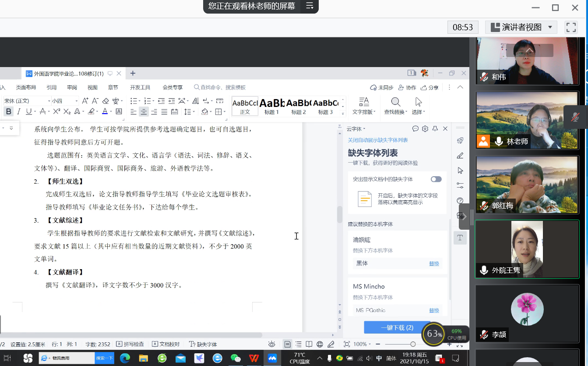Screen dimensions: 588x366
Task: Apply underline to text
Action: 28,112
